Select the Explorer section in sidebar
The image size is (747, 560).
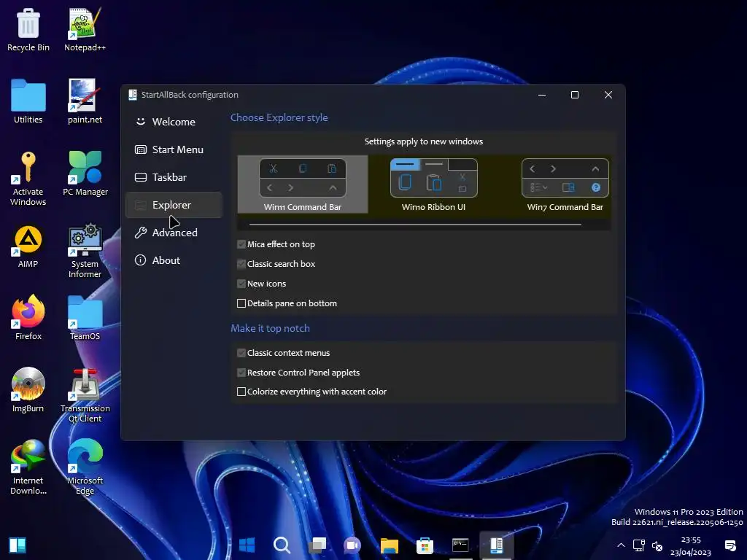(x=174, y=205)
